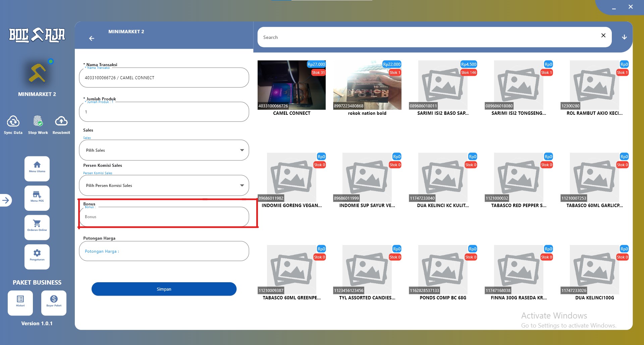644x345 pixels.
Task: Click barcode 8997223480868 label
Action: pyautogui.click(x=348, y=106)
